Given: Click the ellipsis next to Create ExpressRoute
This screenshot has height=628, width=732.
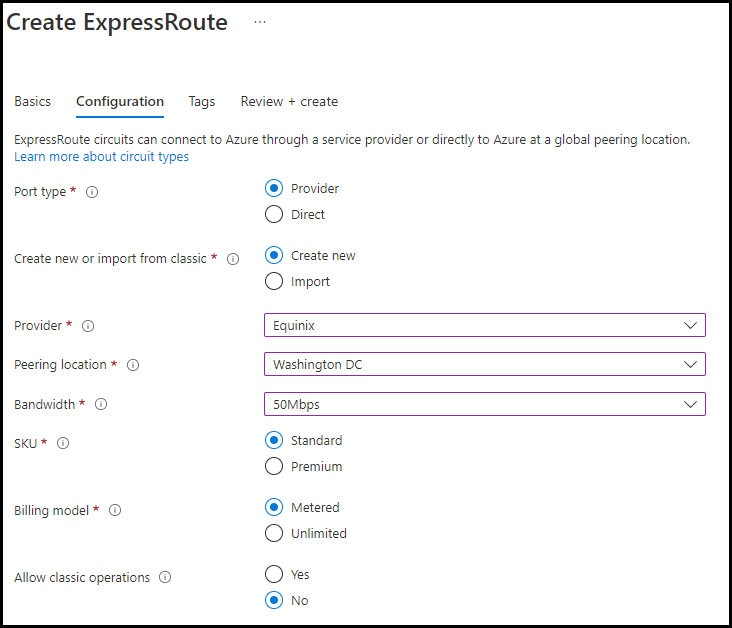Looking at the screenshot, I should pyautogui.click(x=260, y=22).
